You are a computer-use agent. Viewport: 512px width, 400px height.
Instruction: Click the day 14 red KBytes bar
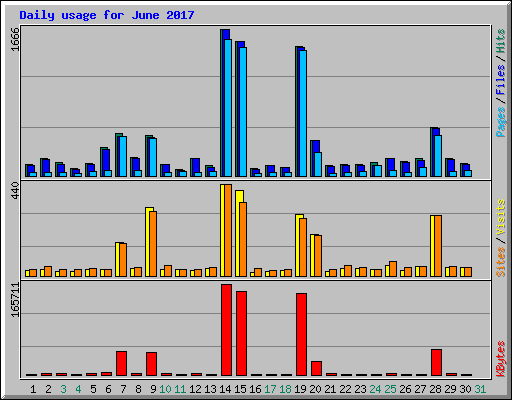pyautogui.click(x=226, y=330)
